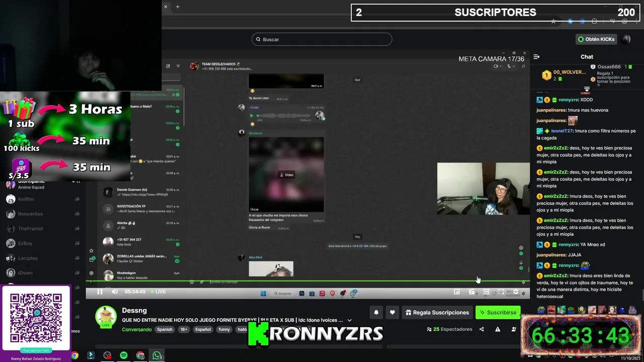Open INVESTIGACIÓN FP chat in streamed WhatsApp
The height and width of the screenshot is (362, 644).
point(141,209)
